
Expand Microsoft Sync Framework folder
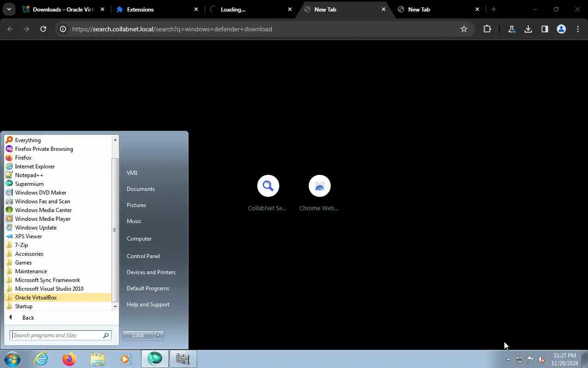click(58, 280)
